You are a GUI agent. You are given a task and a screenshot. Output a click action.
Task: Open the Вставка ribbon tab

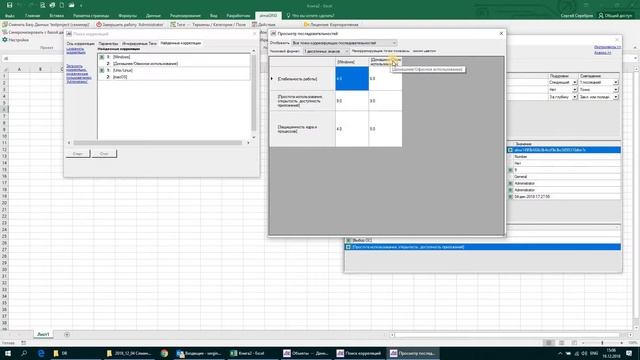57,16
